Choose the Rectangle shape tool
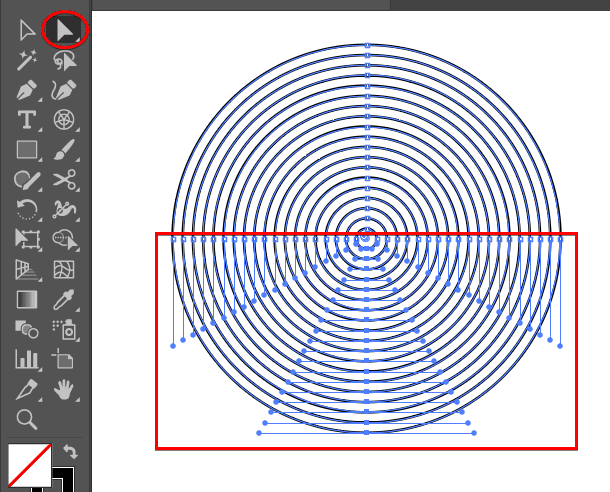The image size is (610, 492). 27,151
